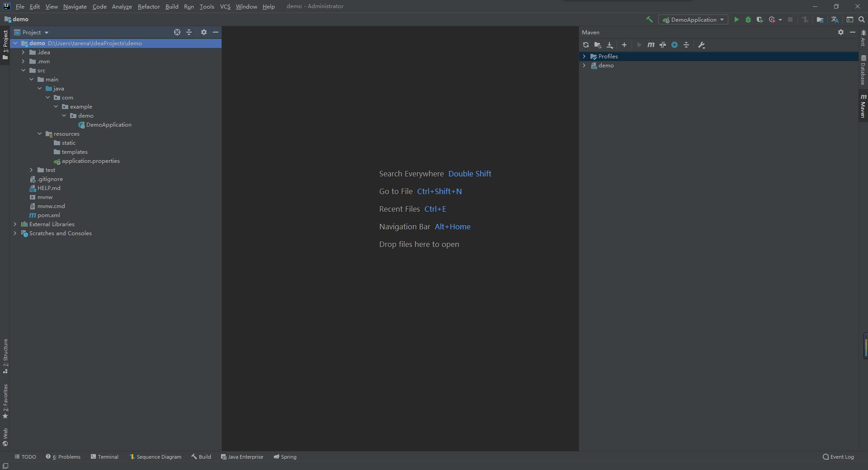
Task: Open Maven settings with the wrench icon
Action: [702, 45]
